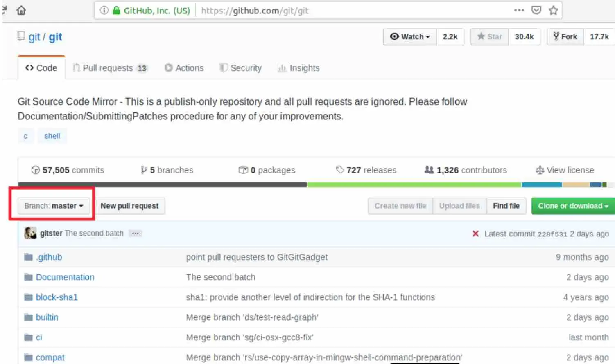Viewport: 615px width, 364px height.
Task: Open the Security tab
Action: 241,68
